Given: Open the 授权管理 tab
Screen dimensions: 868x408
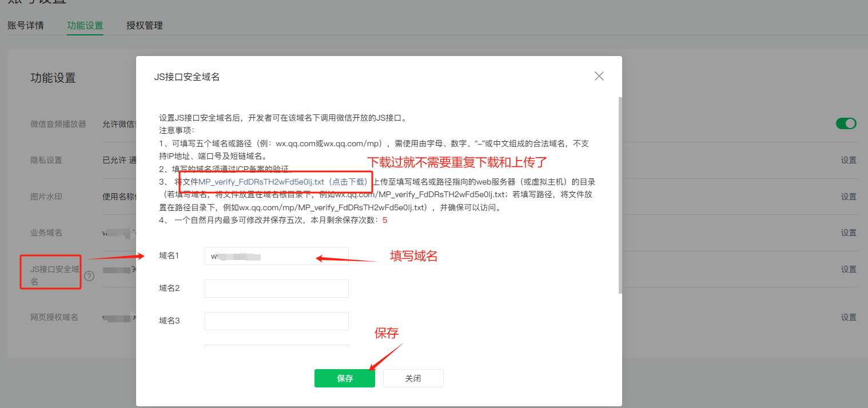Looking at the screenshot, I should [144, 26].
